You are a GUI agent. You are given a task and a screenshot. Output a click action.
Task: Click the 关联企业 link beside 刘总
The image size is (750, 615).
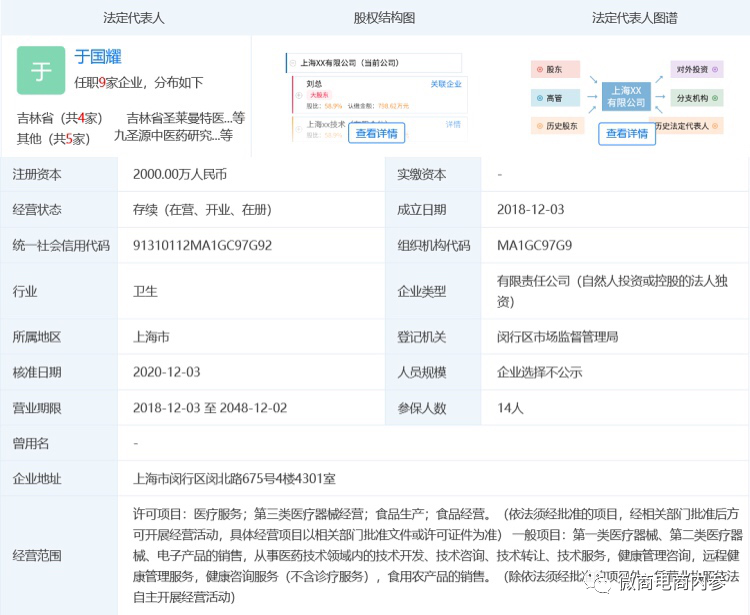pyautogui.click(x=446, y=84)
